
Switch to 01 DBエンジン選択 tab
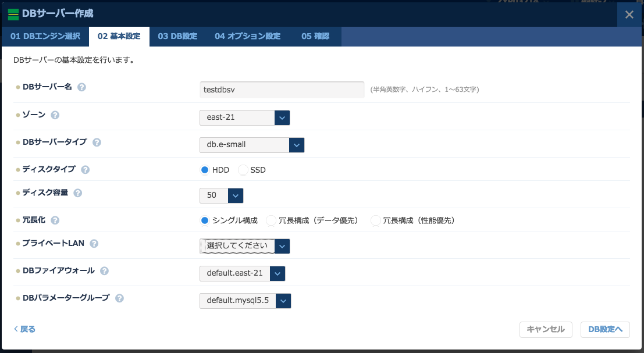tap(45, 37)
